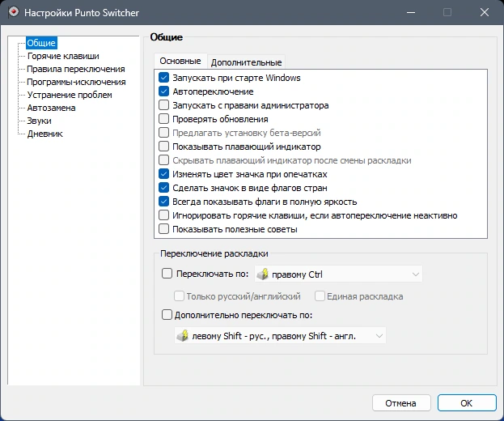Minimize the Punto Switcher settings window
The width and height of the screenshot is (504, 421).
tap(411, 12)
